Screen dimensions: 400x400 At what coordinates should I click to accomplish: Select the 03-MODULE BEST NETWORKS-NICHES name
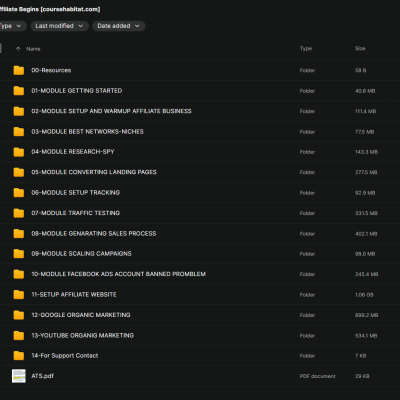(x=87, y=131)
